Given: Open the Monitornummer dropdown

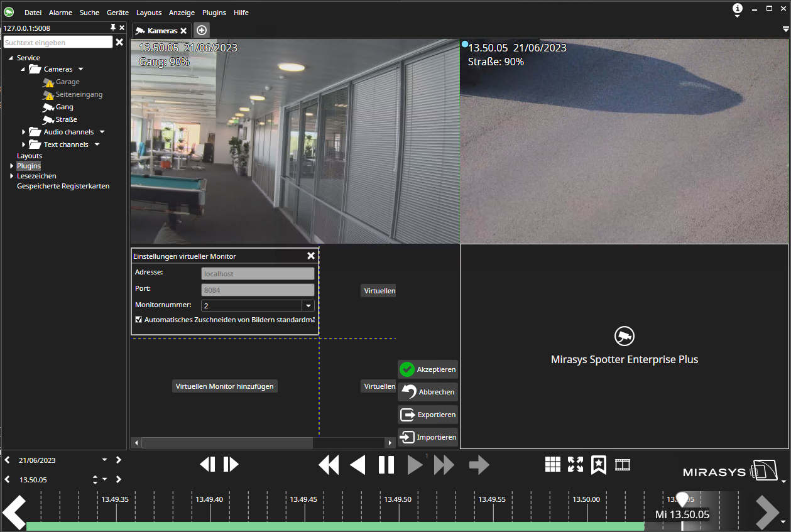Looking at the screenshot, I should [308, 306].
